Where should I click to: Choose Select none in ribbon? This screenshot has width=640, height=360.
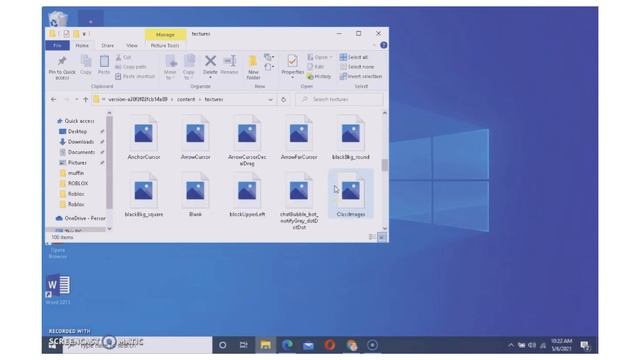(x=357, y=67)
